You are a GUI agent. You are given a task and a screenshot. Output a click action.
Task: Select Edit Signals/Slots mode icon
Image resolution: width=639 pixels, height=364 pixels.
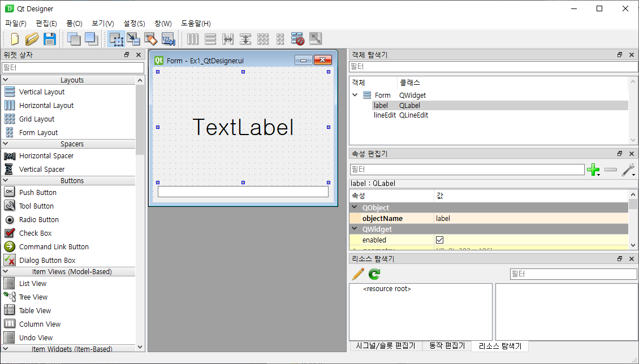click(x=133, y=39)
